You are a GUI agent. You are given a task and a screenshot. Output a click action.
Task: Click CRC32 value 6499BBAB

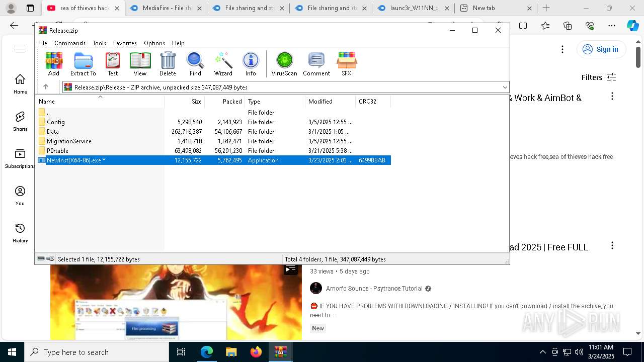point(372,160)
